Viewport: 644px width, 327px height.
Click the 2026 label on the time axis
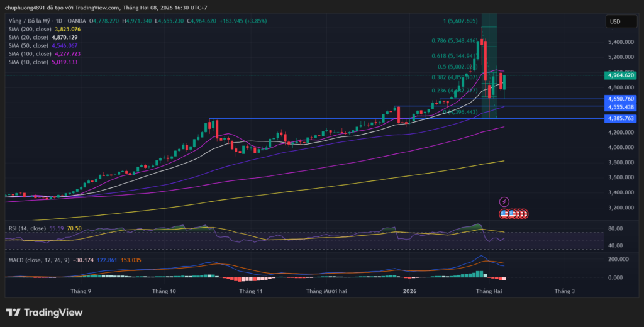coord(409,291)
